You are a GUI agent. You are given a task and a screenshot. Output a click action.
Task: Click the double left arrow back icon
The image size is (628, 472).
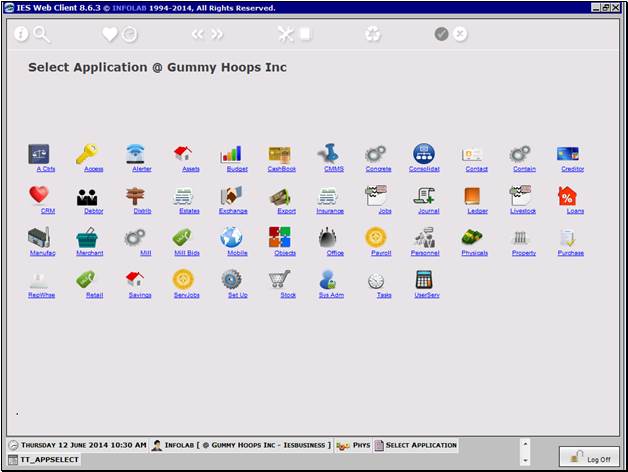click(x=197, y=34)
